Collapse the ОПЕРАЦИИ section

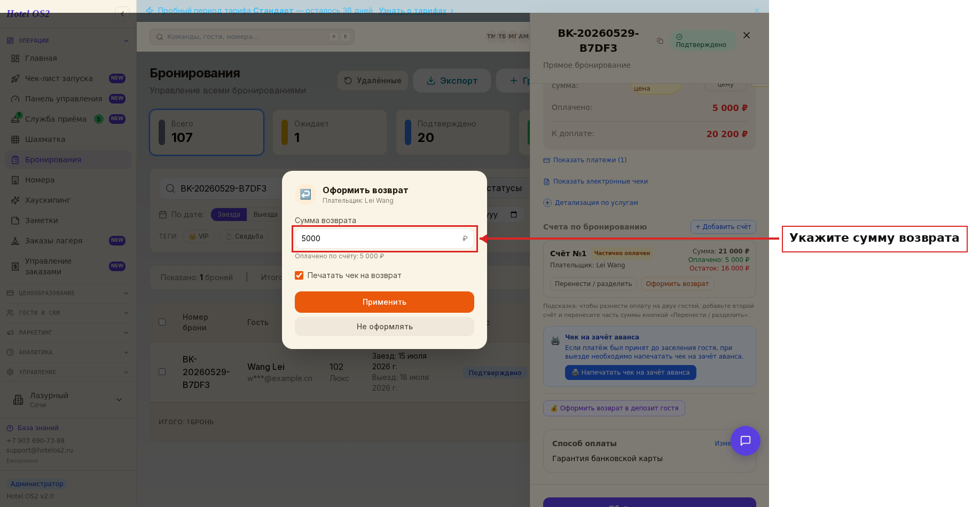point(126,41)
